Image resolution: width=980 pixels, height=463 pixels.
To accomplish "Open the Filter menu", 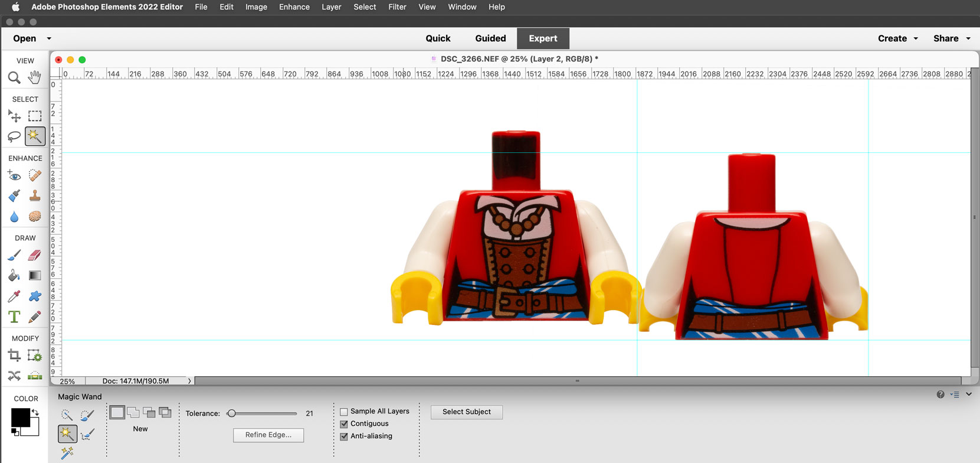I will click(x=397, y=7).
